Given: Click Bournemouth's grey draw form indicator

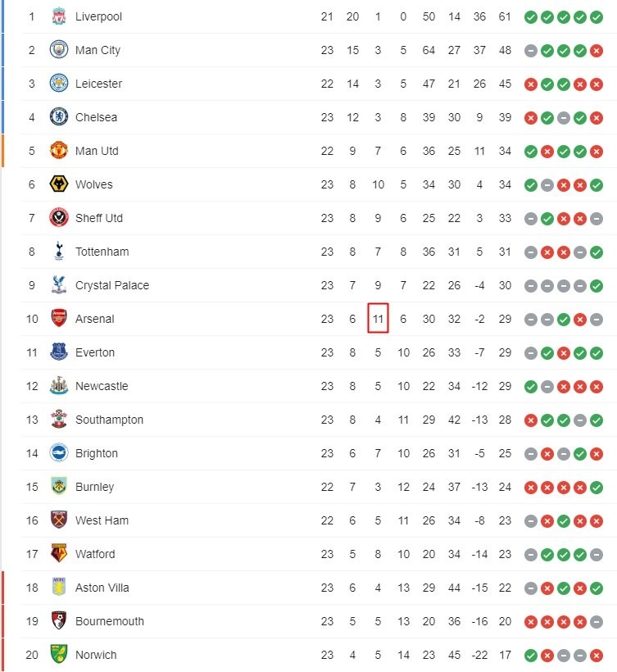Looking at the screenshot, I should click(597, 621).
